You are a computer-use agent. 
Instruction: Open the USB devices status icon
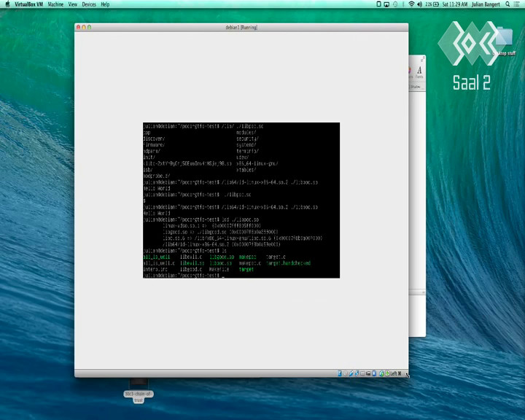coord(351,373)
